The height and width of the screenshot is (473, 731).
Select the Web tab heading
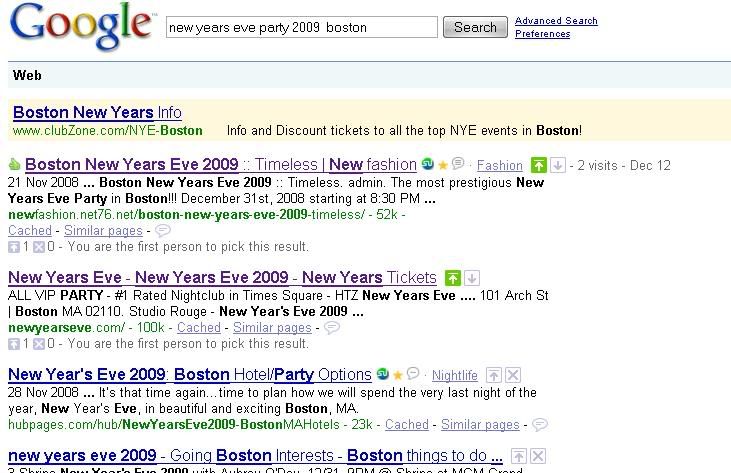pos(27,75)
